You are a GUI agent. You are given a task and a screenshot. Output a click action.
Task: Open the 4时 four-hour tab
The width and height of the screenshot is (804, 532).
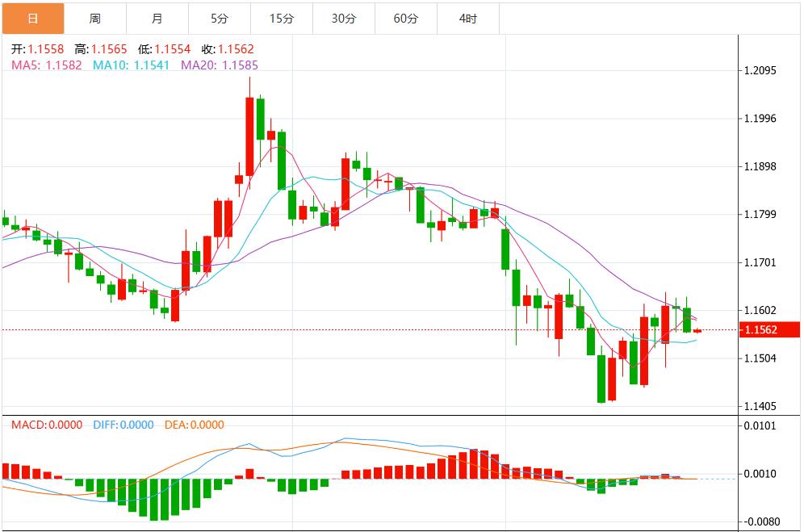point(468,19)
